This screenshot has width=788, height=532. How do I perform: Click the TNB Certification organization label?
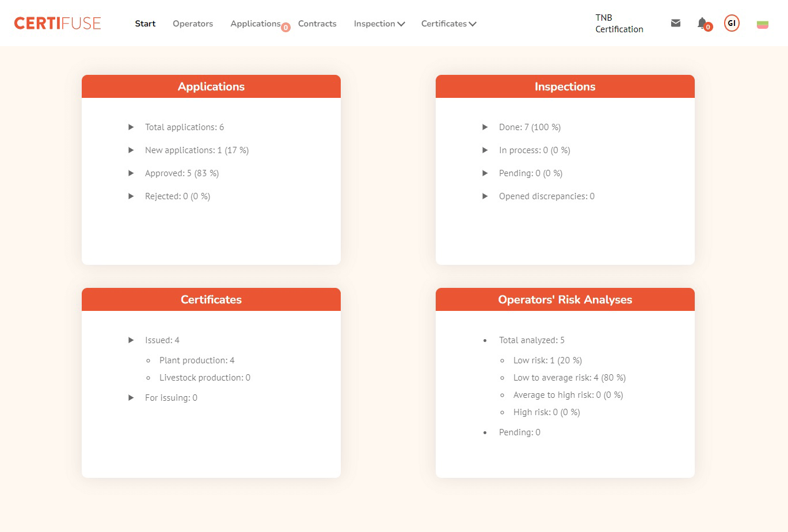pos(619,24)
